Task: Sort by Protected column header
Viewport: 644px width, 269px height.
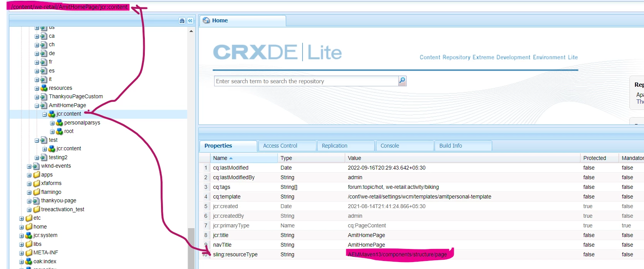Action: click(599, 158)
